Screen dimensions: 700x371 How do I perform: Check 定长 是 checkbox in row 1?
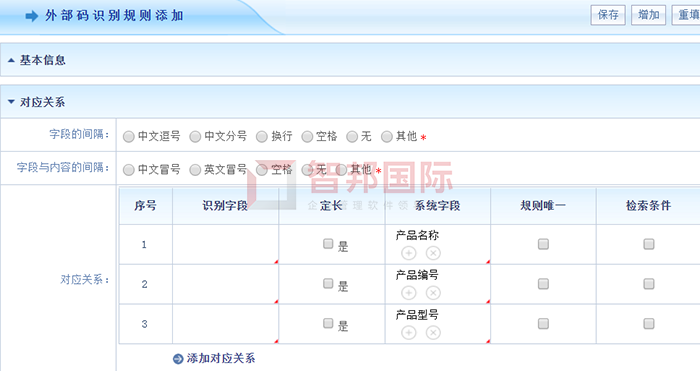tap(328, 243)
